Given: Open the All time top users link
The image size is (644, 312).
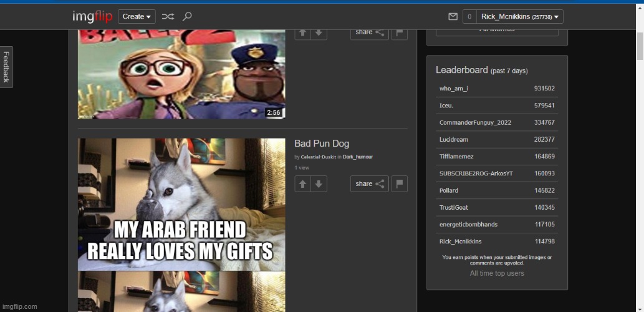Looking at the screenshot, I should (x=497, y=273).
